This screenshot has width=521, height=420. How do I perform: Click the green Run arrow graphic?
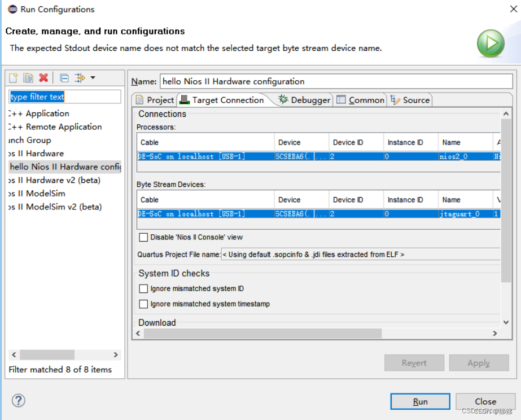tap(491, 43)
